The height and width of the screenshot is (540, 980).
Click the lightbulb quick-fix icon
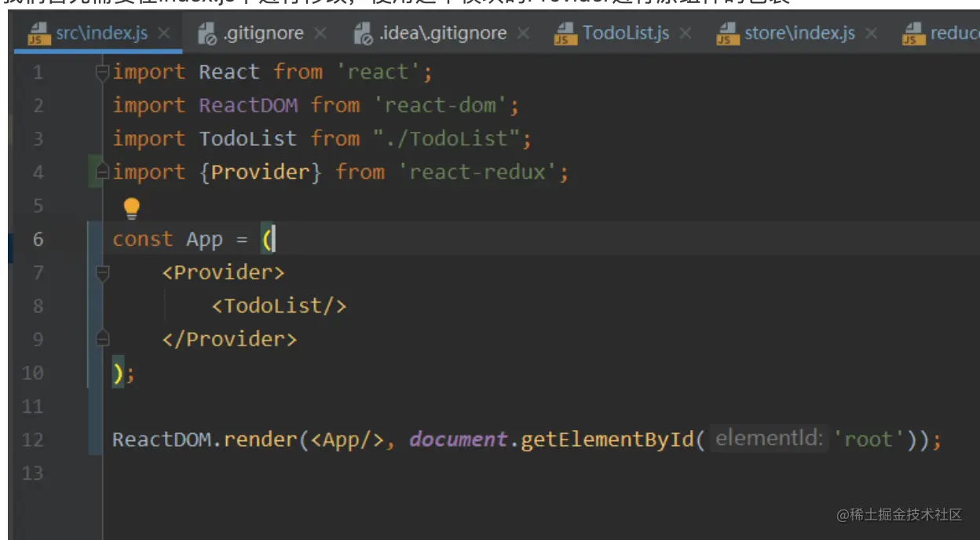point(131,208)
